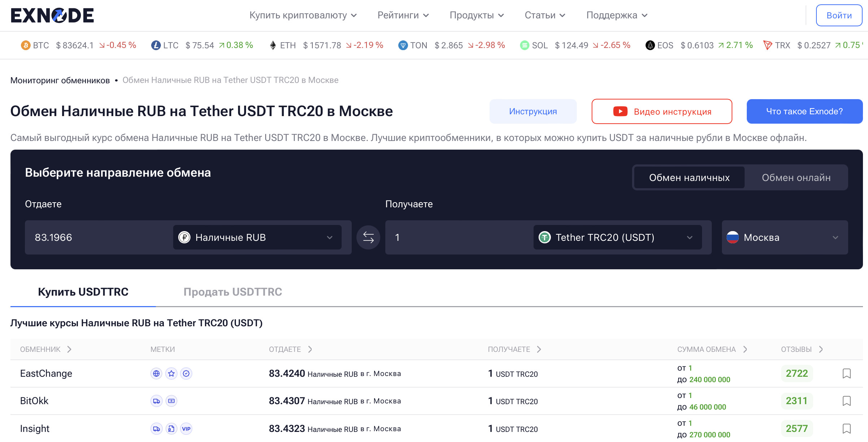Bookmark the Insight exchanger row
The height and width of the screenshot is (442, 868).
[846, 429]
